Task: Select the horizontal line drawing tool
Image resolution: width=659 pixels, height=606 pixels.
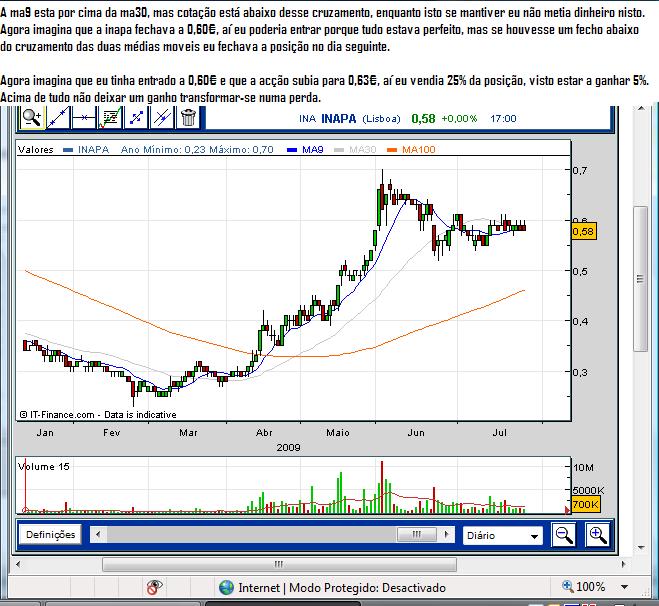Action: pyautogui.click(x=84, y=118)
